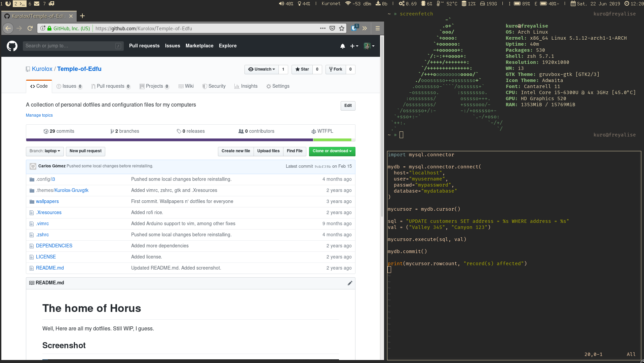This screenshot has height=363, width=644.
Task: Click the file icon beside .vimrc
Action: [x=32, y=224]
